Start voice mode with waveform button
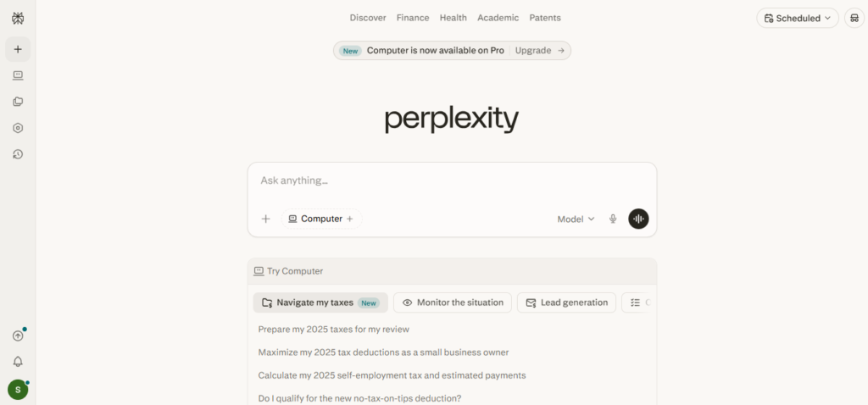Viewport: 868px width, 405px height. [638, 219]
